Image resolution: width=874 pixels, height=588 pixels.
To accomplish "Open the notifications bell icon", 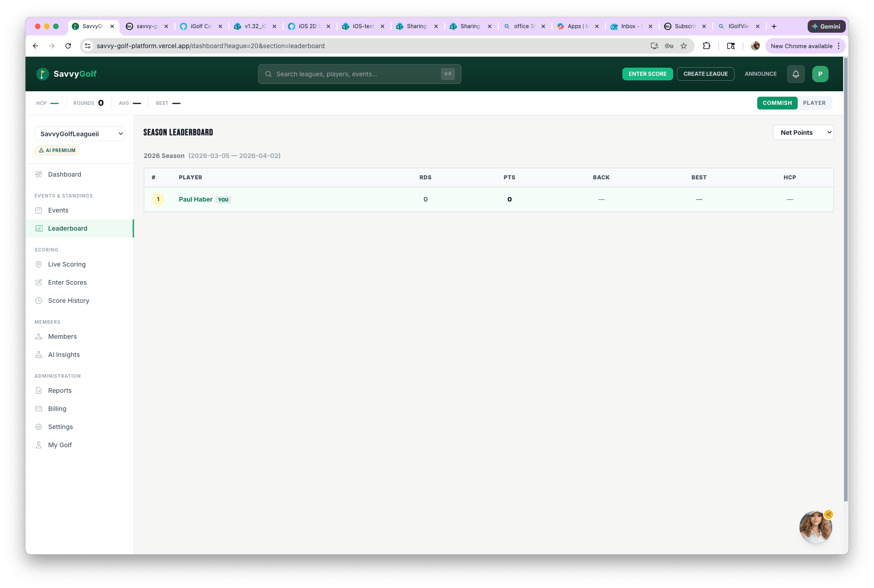I will coord(795,74).
